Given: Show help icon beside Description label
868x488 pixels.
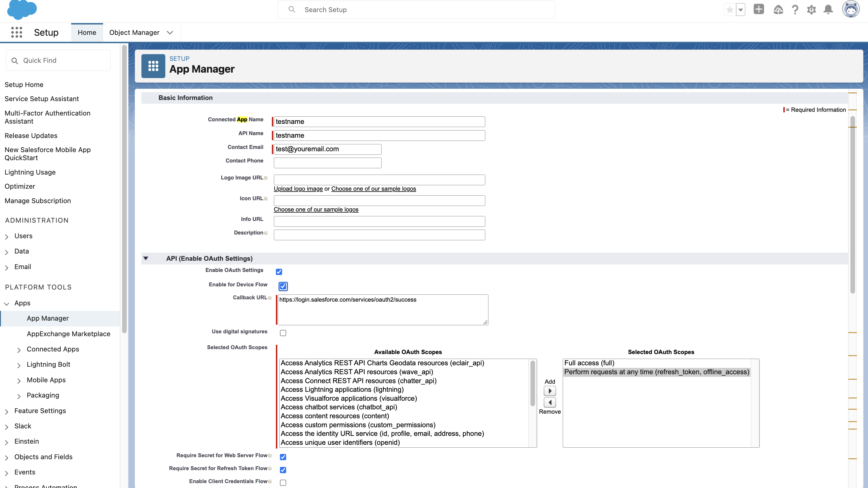Looking at the screenshot, I should tap(266, 233).
